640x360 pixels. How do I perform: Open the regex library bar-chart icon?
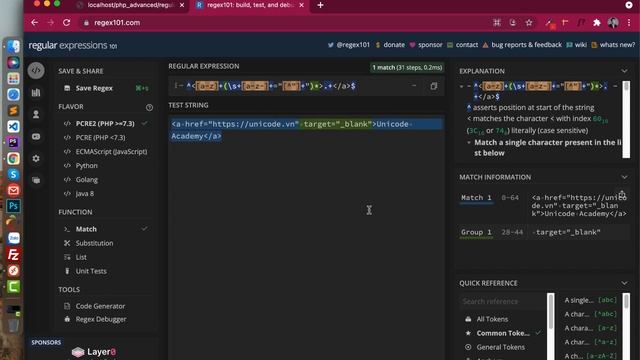coord(36,93)
